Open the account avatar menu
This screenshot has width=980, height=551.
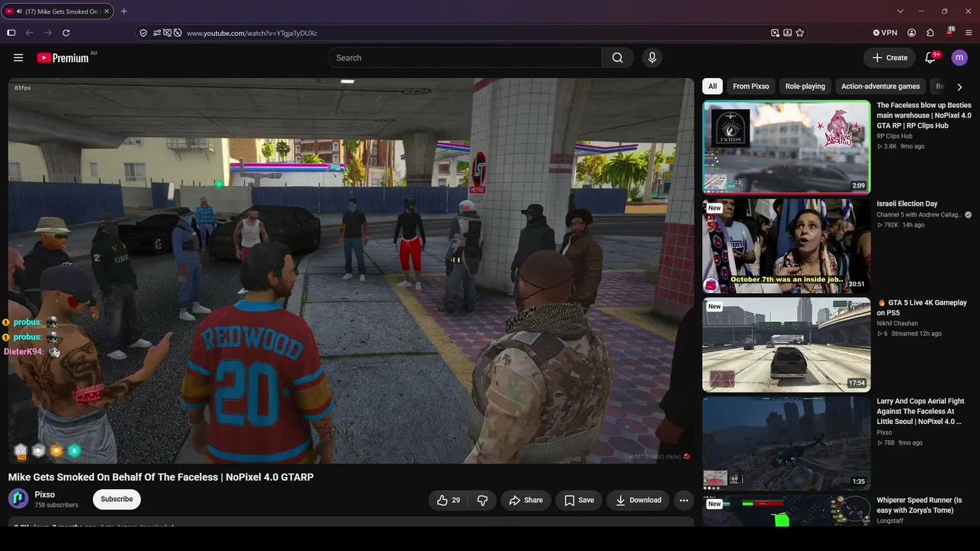click(959, 57)
